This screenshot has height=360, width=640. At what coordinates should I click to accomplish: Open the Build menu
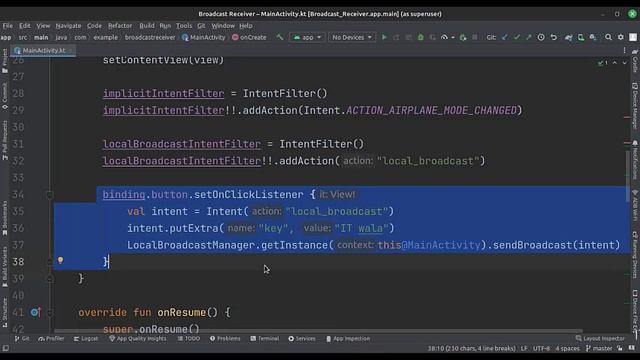[x=147, y=25]
